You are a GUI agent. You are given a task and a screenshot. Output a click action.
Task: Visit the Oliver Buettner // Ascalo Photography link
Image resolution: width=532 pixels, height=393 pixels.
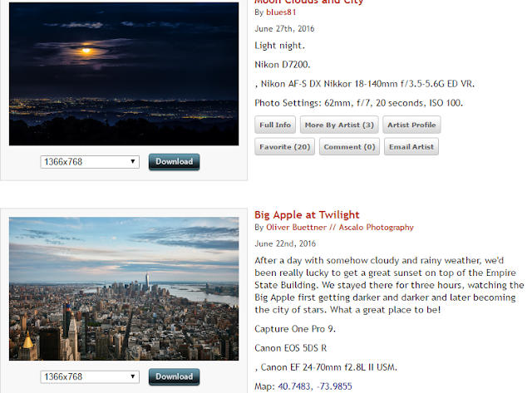coord(340,227)
